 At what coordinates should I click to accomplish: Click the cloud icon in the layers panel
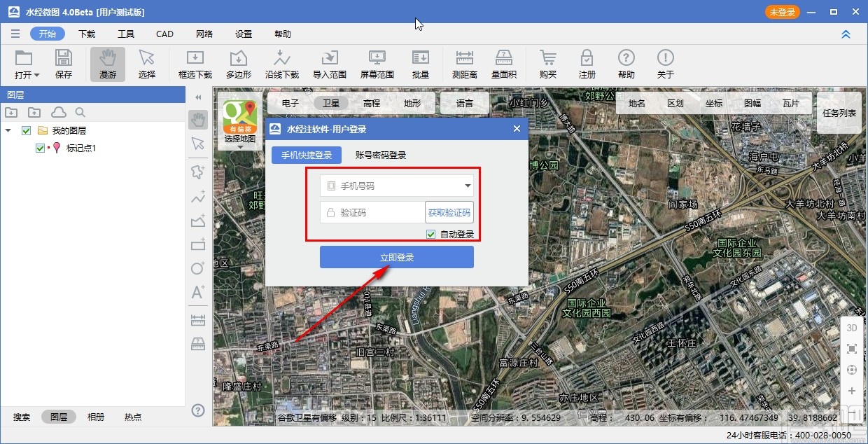[59, 111]
